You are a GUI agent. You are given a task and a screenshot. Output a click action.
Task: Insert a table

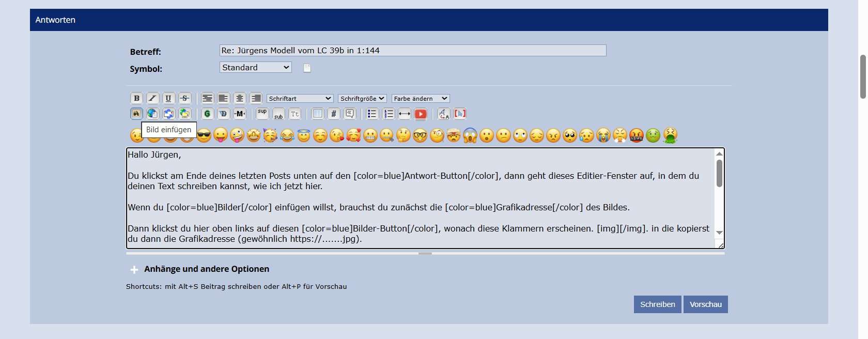click(x=318, y=114)
